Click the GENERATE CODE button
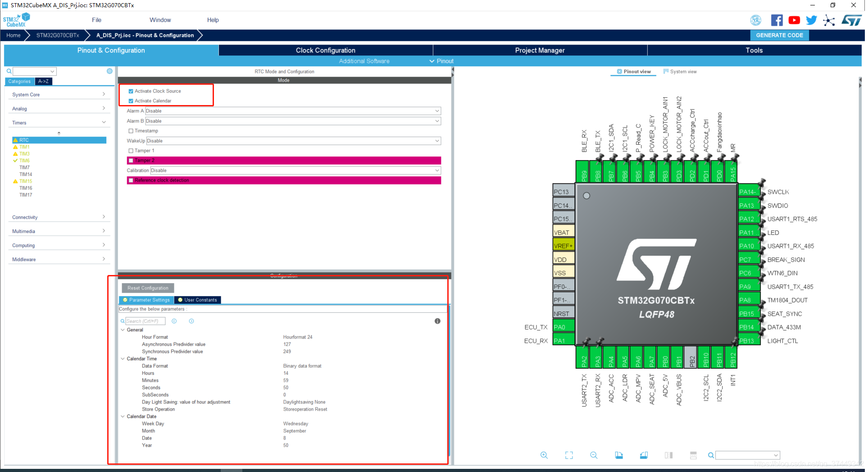Viewport: 868px width, 472px height. point(779,35)
